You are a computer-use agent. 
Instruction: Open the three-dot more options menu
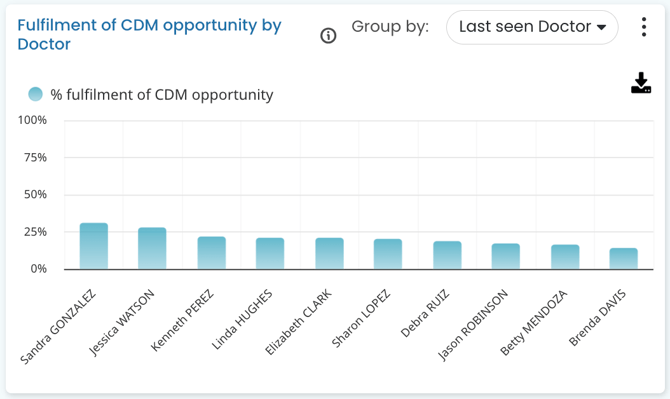(644, 27)
